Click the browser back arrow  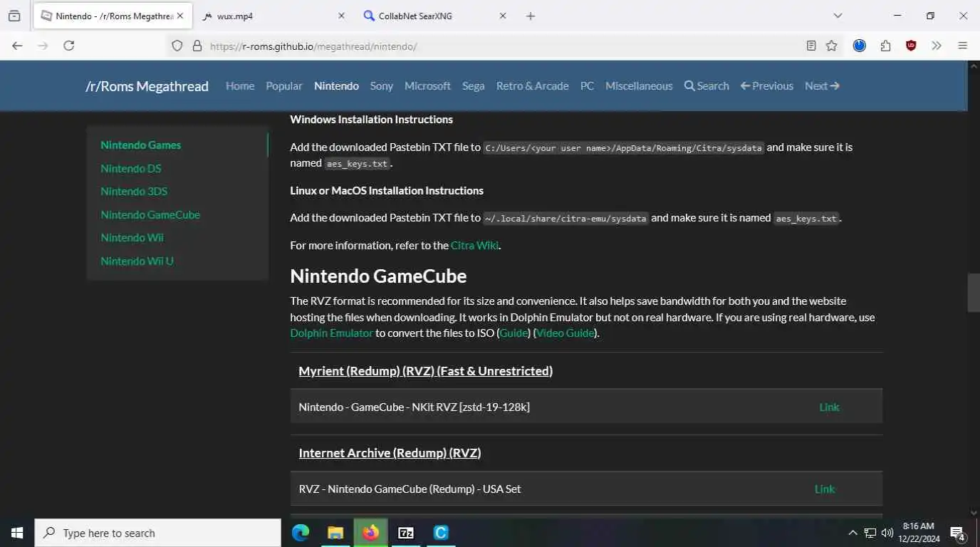[x=17, y=46]
